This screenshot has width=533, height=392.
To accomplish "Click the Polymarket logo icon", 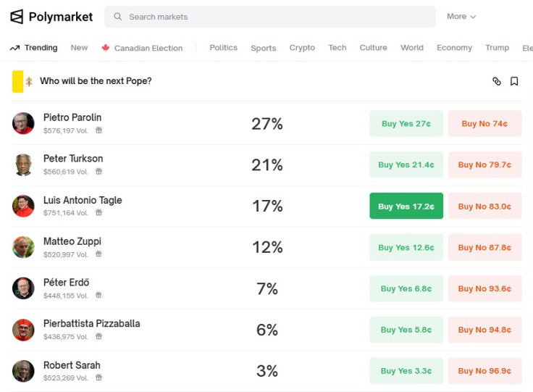I will [17, 17].
